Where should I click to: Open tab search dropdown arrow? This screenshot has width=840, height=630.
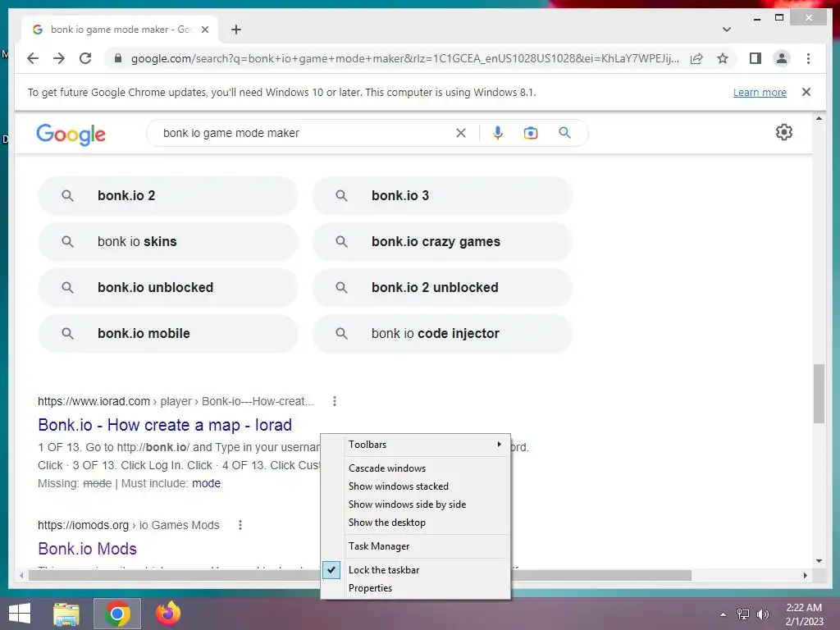point(727,30)
